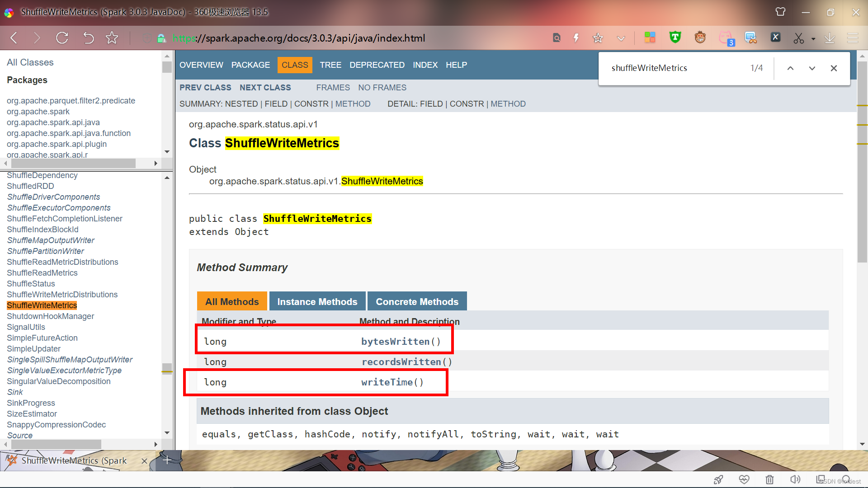This screenshot has width=868, height=488.
Task: Open the DEPRECATED navigation item
Action: coord(377,65)
